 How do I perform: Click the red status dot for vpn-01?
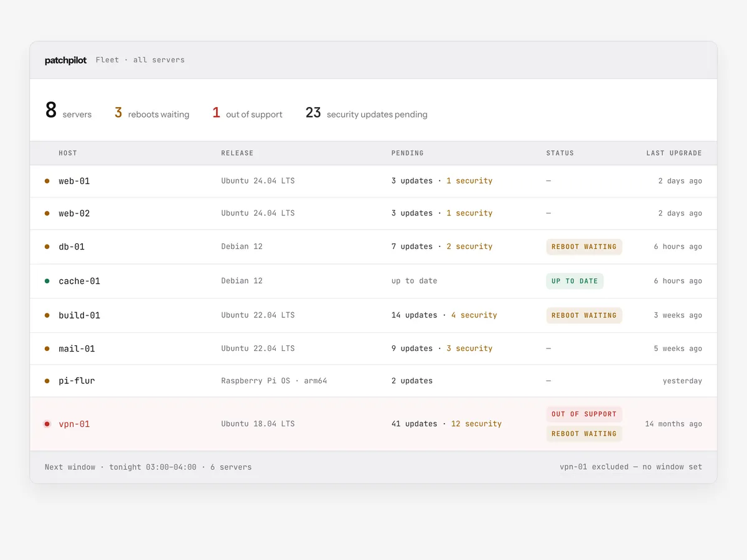47,424
